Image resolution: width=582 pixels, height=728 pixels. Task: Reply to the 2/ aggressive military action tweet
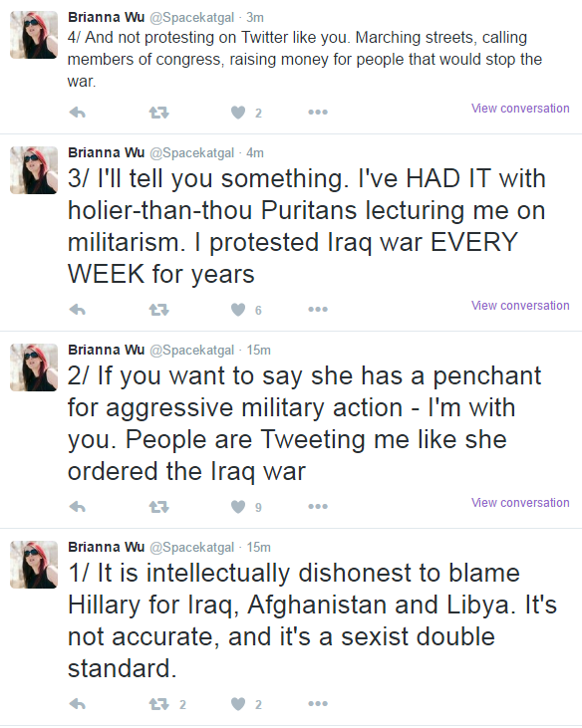point(78,507)
